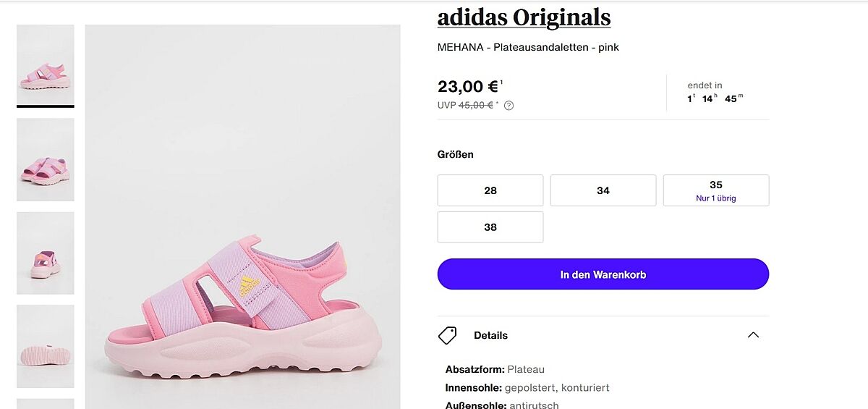Viewport: 868px width, 409px height.
Task: Click the MEHANA Plateausandaletten product title
Action: click(x=528, y=48)
